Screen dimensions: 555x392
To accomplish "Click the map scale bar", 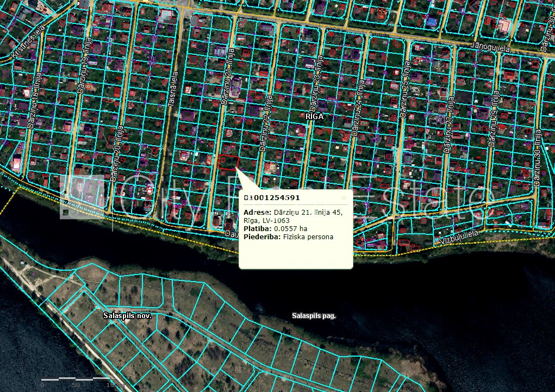I will [76, 379].
